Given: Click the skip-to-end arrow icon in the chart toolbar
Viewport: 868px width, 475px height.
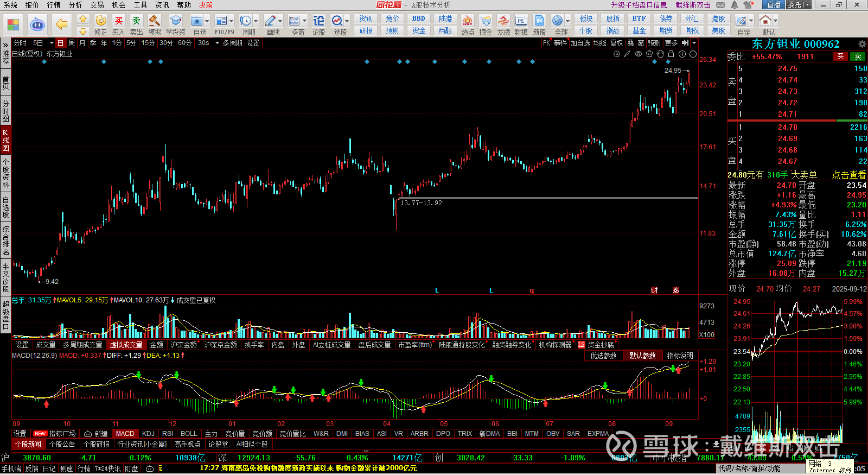Looking at the screenshot, I should 685,43.
